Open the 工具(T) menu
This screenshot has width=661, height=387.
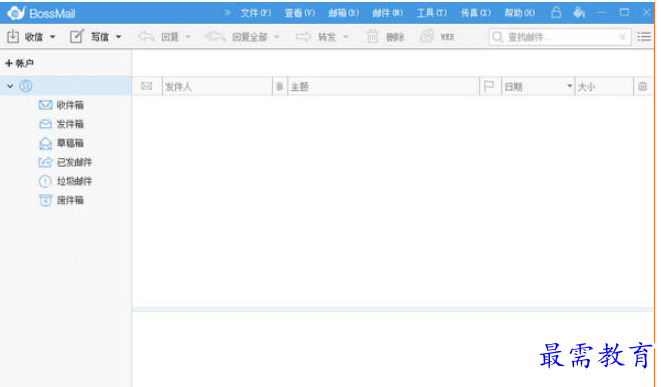click(431, 13)
